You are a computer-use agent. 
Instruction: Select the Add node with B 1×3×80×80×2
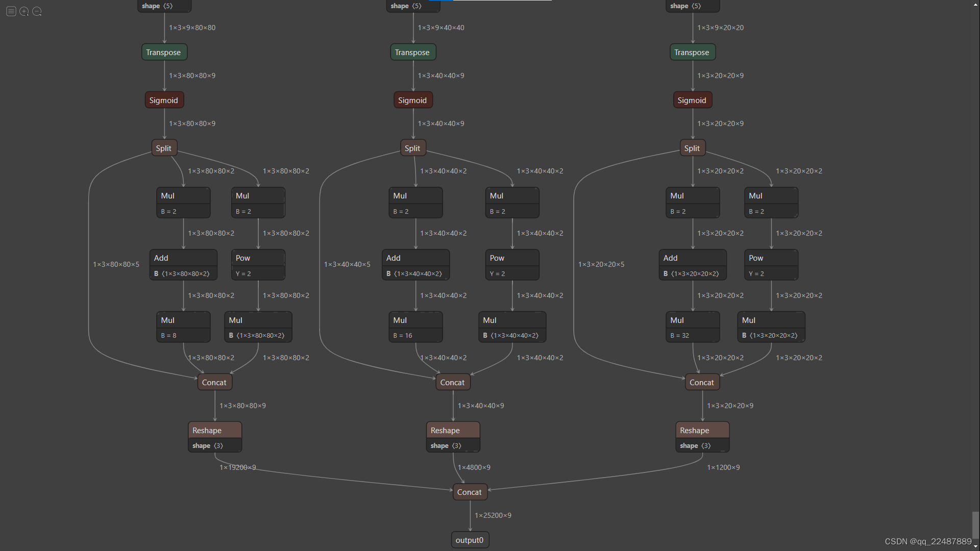(183, 265)
